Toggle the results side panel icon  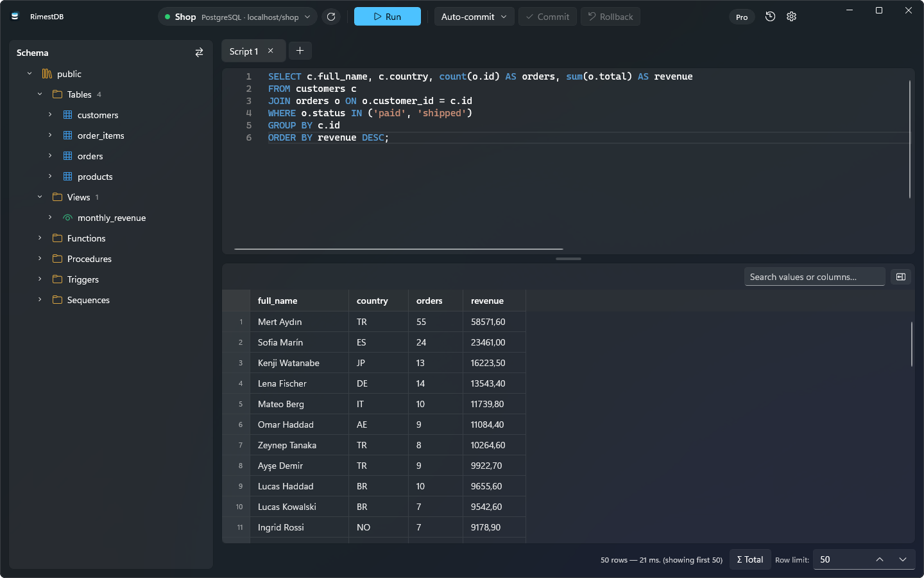(901, 277)
